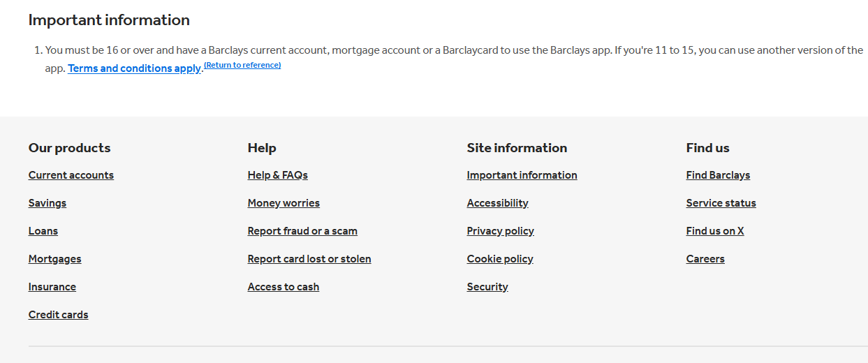Viewport: 868px width, 363px height.
Task: Click Find Barclays under Find us
Action: (718, 175)
